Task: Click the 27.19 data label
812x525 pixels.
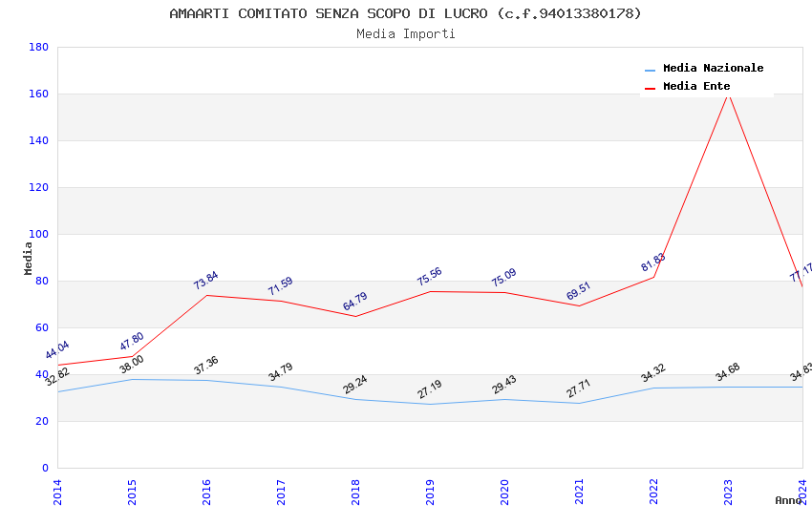Action: [430, 389]
